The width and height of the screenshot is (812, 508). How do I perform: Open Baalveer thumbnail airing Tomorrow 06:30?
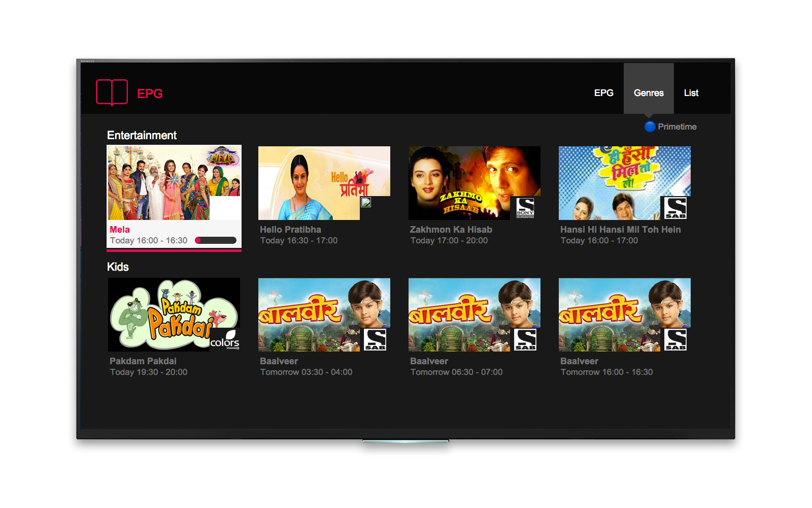475,314
